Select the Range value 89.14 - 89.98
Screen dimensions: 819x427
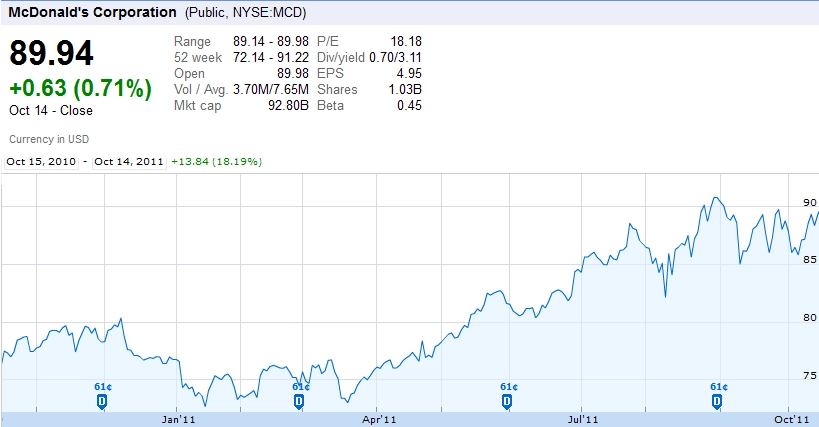pyautogui.click(x=271, y=41)
